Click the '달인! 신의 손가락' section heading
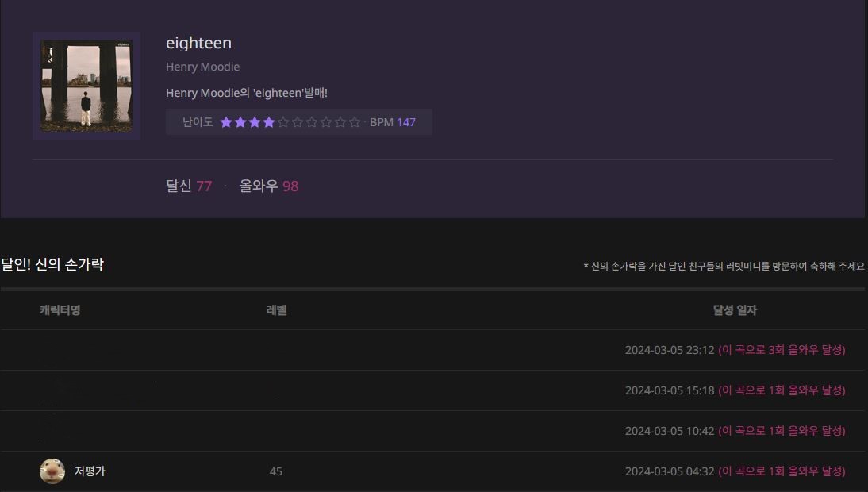Viewport: 868px width, 492px height. point(52,265)
